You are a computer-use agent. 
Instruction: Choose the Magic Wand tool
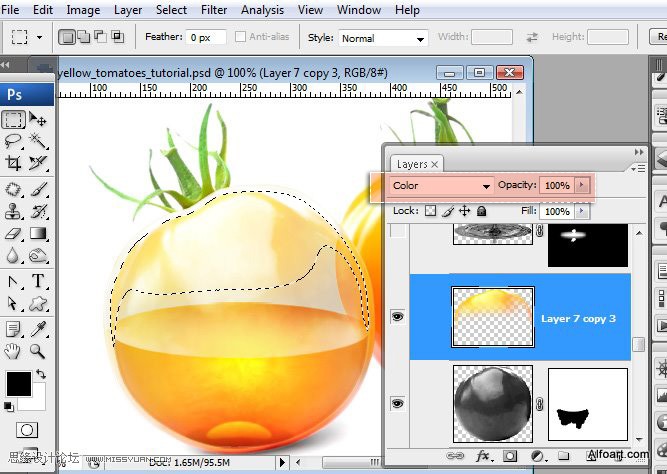point(38,141)
